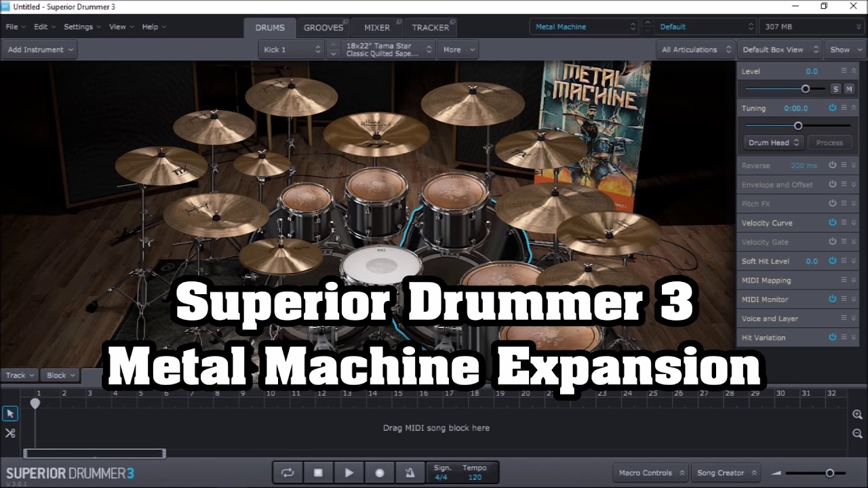
Task: Open the All Articulations dropdown
Action: pyautogui.click(x=696, y=49)
